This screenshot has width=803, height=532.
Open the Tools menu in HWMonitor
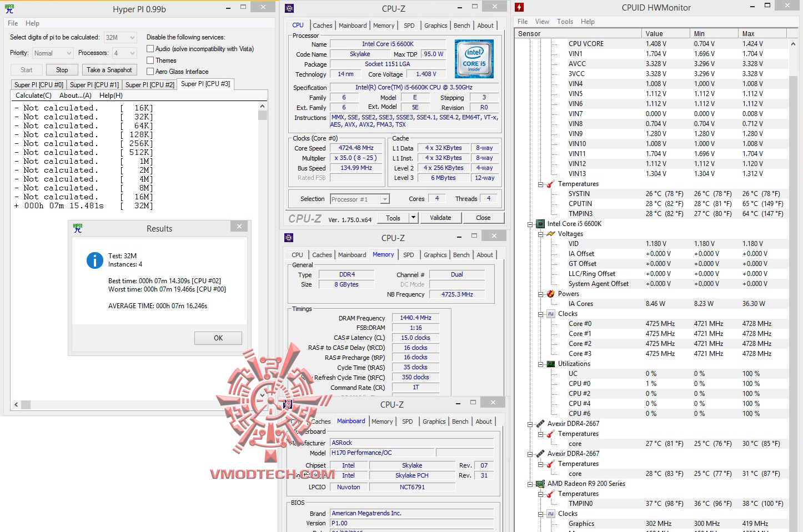pyautogui.click(x=565, y=22)
